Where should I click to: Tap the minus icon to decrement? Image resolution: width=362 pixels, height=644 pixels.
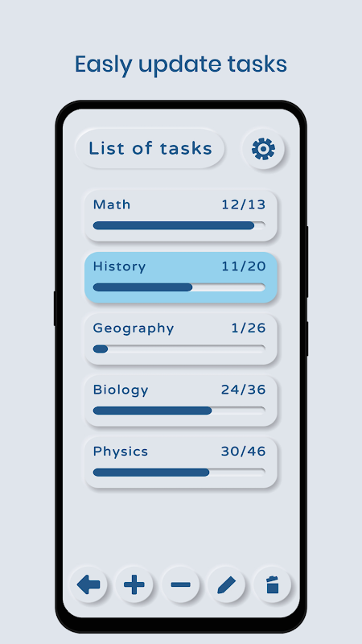(180, 584)
